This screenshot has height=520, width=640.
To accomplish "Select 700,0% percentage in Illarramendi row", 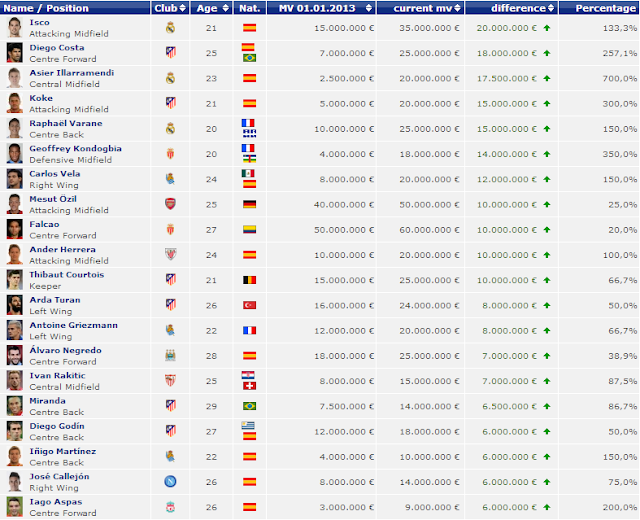I will click(x=620, y=78).
